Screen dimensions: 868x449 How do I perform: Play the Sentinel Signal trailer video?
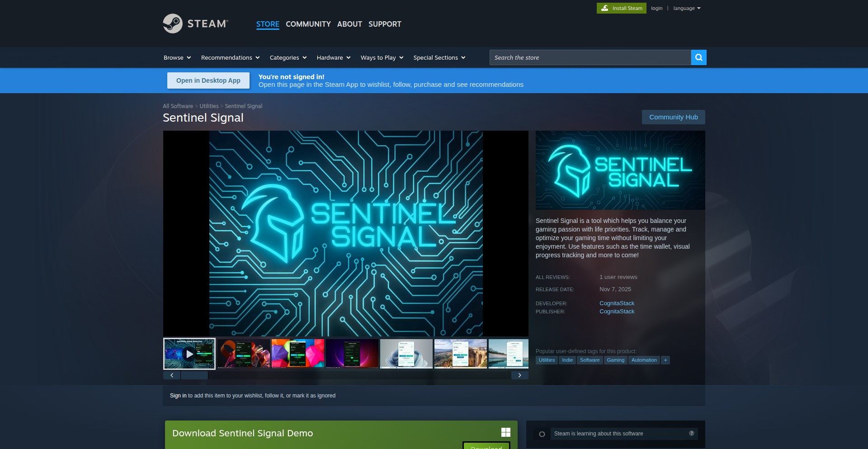coord(189,354)
